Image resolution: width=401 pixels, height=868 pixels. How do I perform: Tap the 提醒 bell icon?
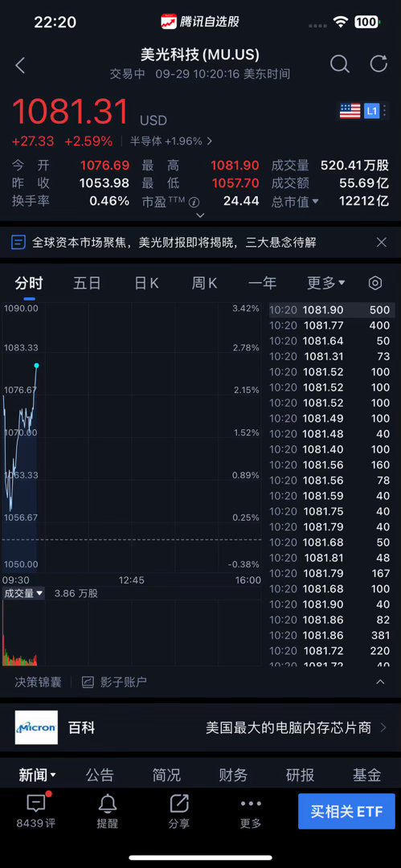pos(108,804)
